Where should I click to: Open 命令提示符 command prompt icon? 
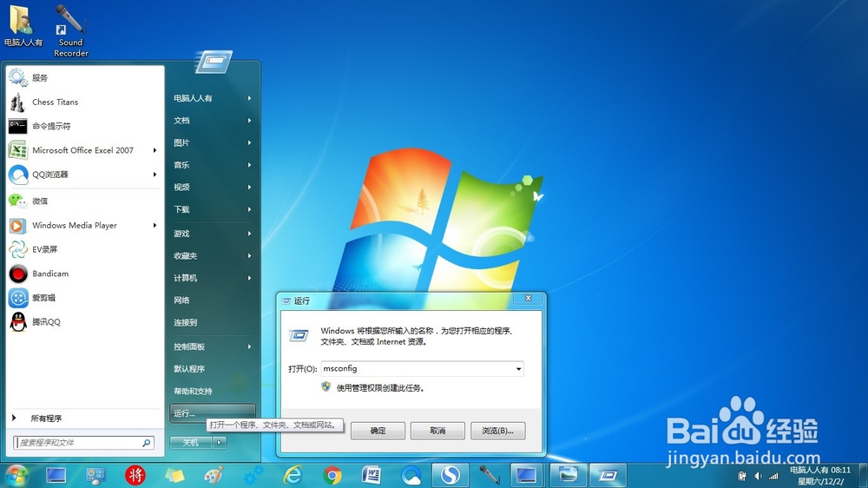click(x=17, y=126)
